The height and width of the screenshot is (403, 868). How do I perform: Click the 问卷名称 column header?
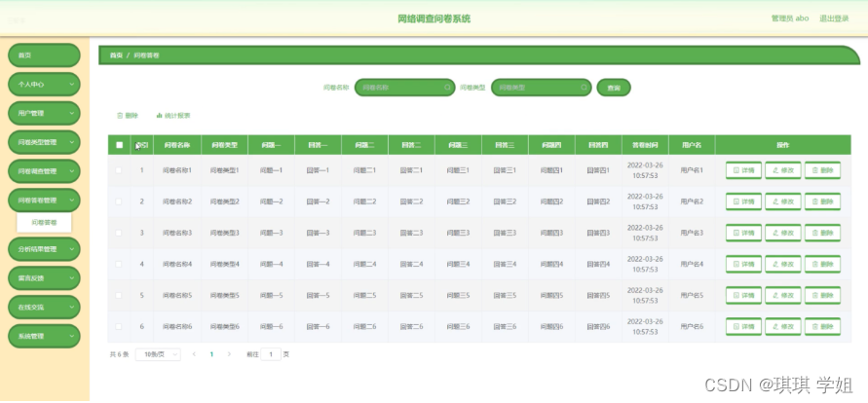(177, 145)
